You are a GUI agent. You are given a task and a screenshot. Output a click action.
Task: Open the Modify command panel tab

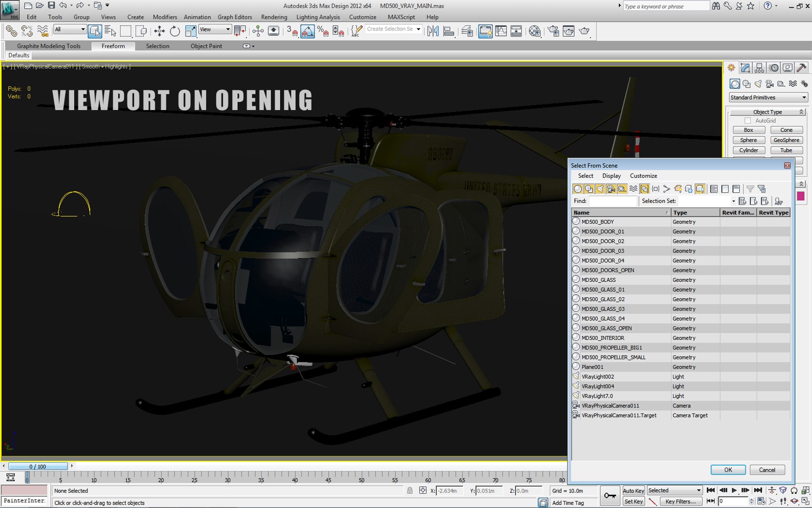[745, 68]
